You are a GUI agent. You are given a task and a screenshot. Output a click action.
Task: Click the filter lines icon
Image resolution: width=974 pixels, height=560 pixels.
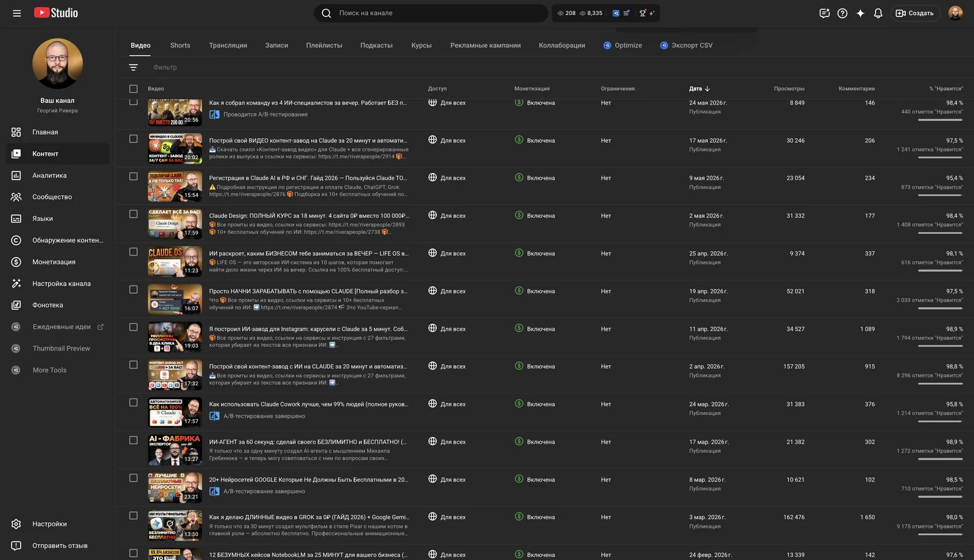tap(133, 68)
